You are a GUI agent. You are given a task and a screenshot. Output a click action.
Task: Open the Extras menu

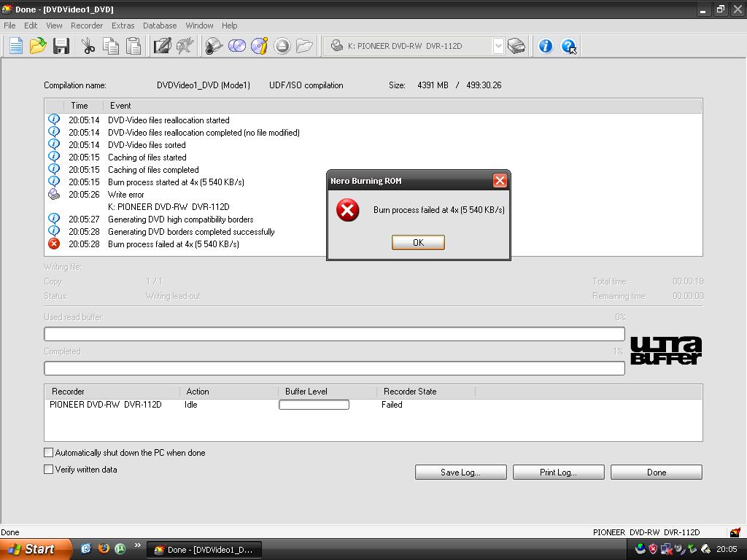pyautogui.click(x=123, y=26)
